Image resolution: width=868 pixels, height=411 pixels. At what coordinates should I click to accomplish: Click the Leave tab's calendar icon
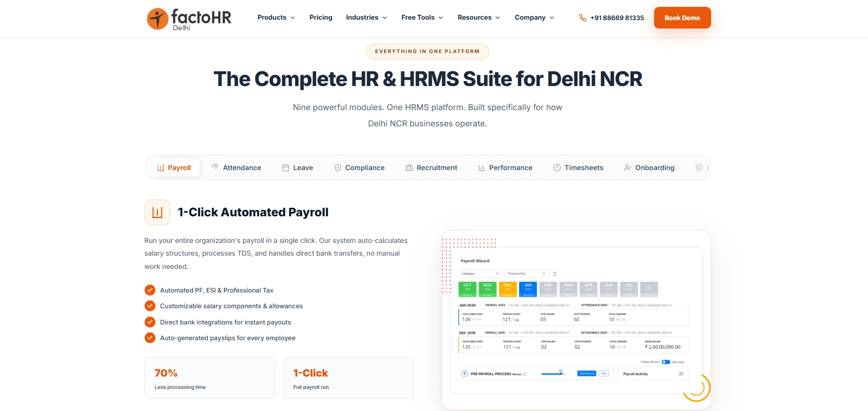click(x=286, y=168)
